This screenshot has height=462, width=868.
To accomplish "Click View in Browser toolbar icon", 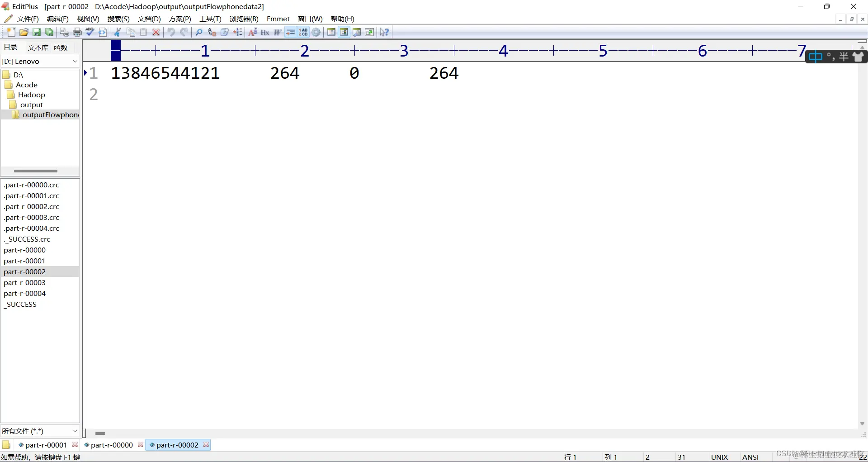I will [103, 32].
